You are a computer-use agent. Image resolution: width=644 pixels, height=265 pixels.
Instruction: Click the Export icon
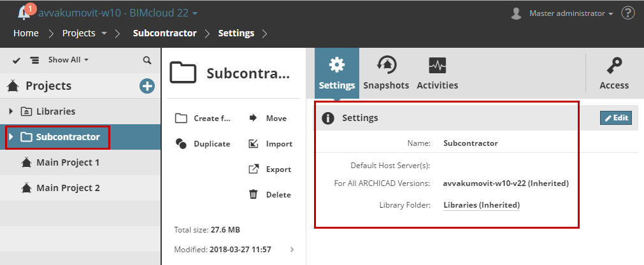(253, 169)
